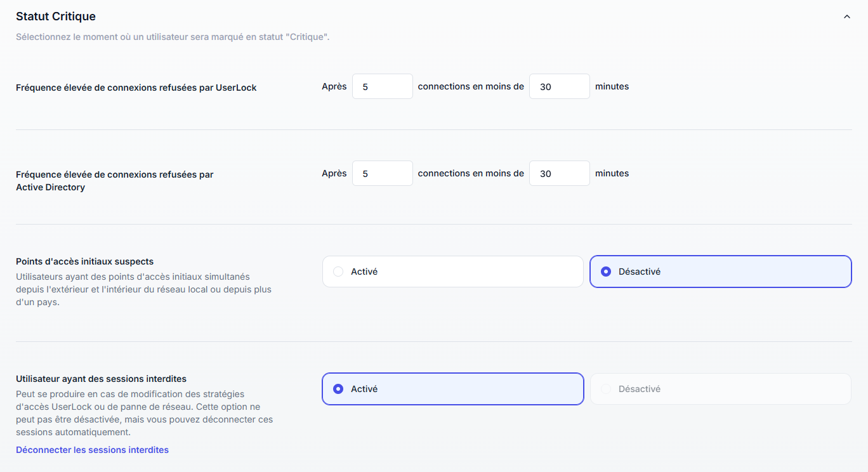
Task: Click the Points d'accès initiaux suspects description paragraph
Action: (143, 289)
